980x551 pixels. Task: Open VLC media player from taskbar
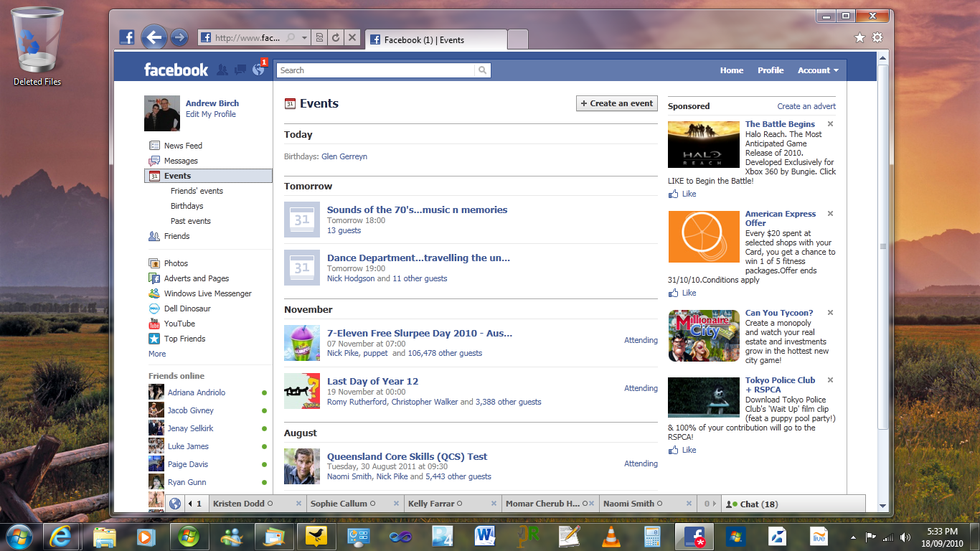[x=611, y=537]
